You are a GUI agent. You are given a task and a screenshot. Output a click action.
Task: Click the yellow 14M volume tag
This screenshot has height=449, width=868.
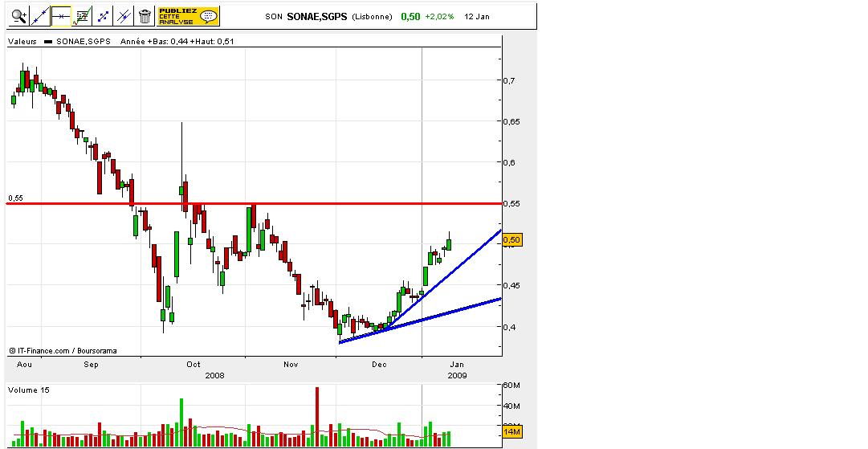[x=512, y=432]
